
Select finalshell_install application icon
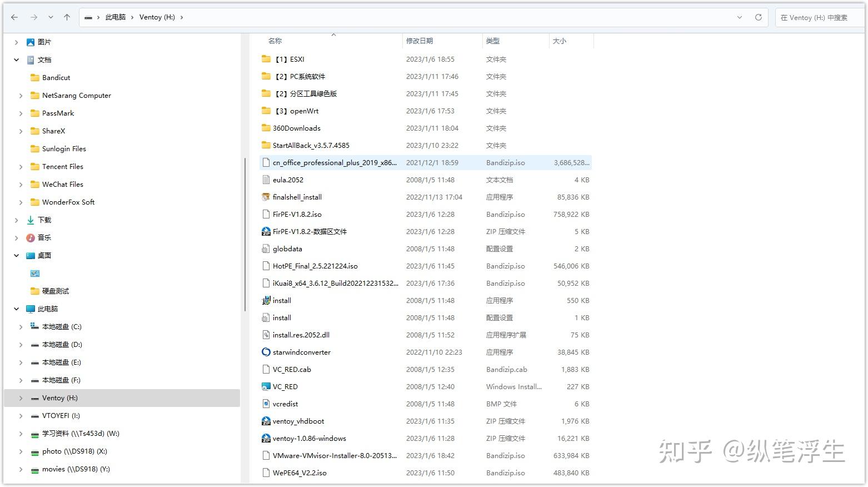pos(266,197)
